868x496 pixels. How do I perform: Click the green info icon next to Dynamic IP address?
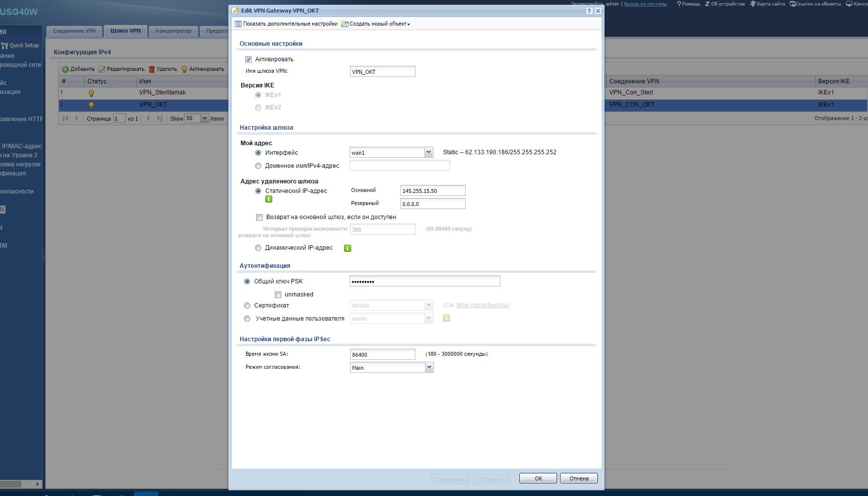pyautogui.click(x=347, y=248)
